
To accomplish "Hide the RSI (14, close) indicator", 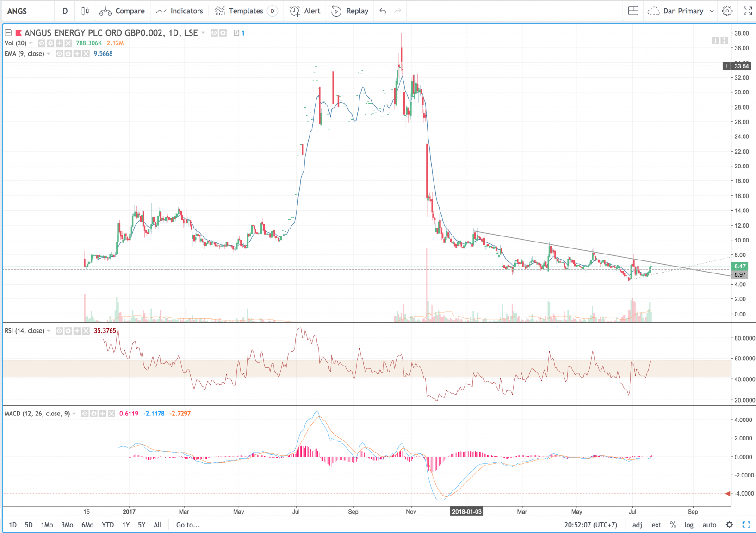I will point(59,331).
